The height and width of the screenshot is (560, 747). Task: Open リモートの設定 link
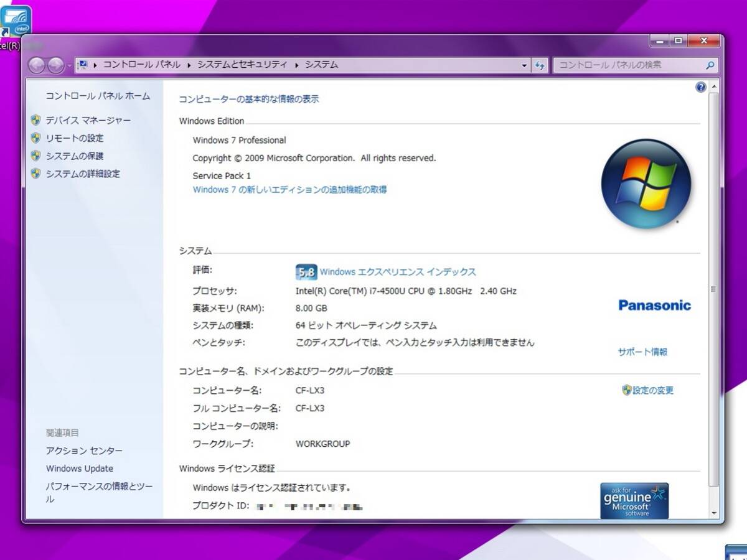pyautogui.click(x=74, y=138)
